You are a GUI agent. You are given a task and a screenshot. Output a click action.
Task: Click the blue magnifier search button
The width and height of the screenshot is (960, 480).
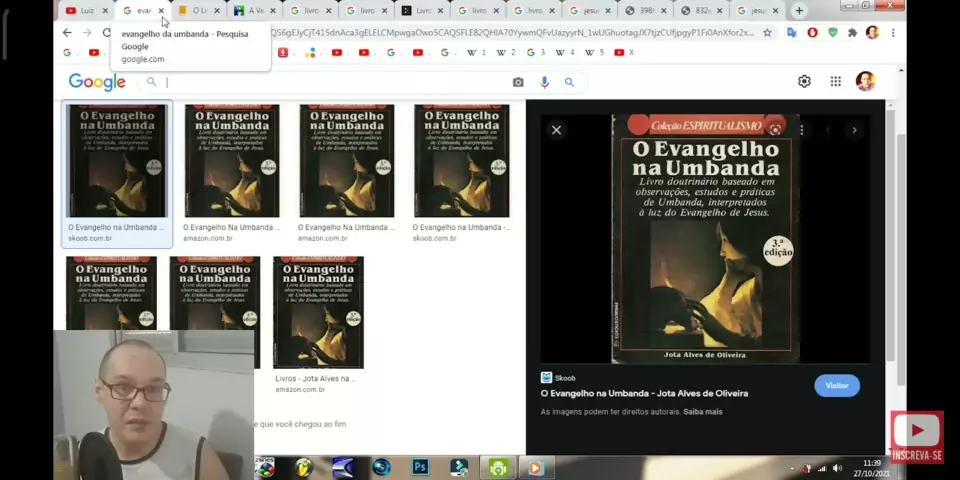(569, 82)
